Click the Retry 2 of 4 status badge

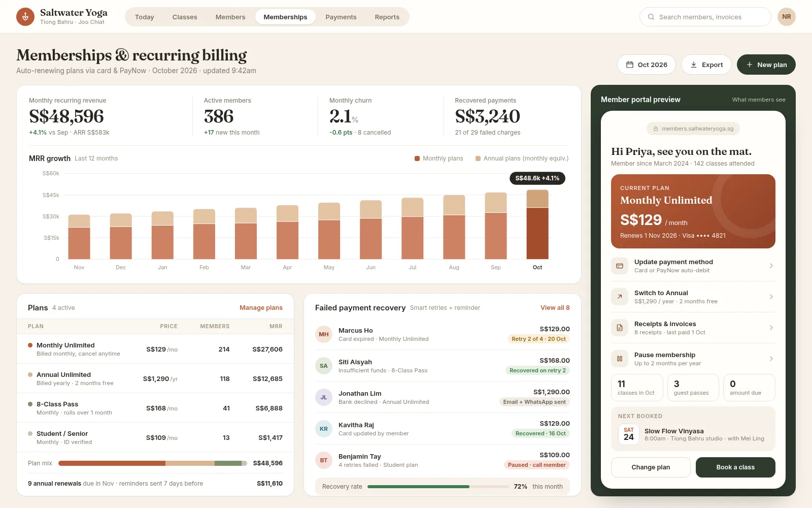(538, 339)
